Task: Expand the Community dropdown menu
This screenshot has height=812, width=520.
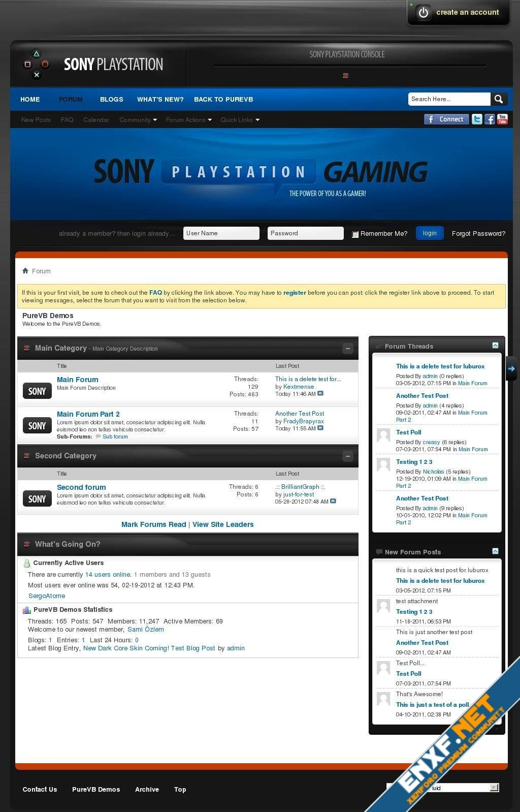Action: (138, 120)
